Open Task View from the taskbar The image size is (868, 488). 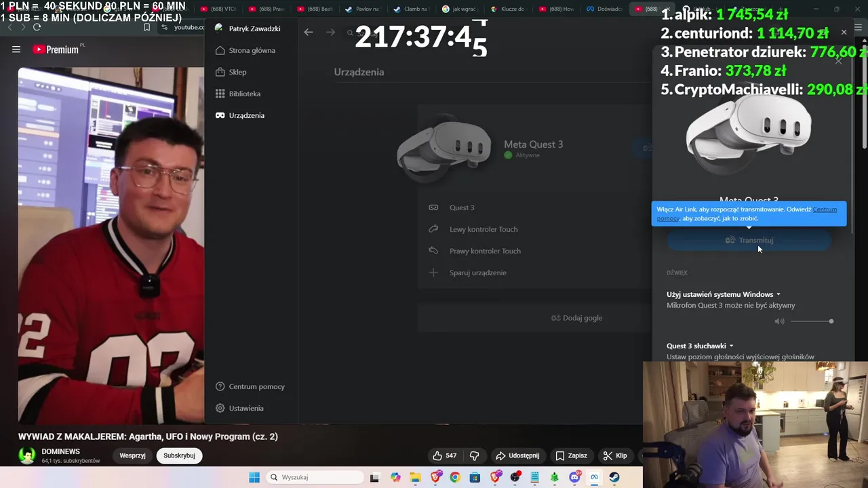(x=374, y=477)
